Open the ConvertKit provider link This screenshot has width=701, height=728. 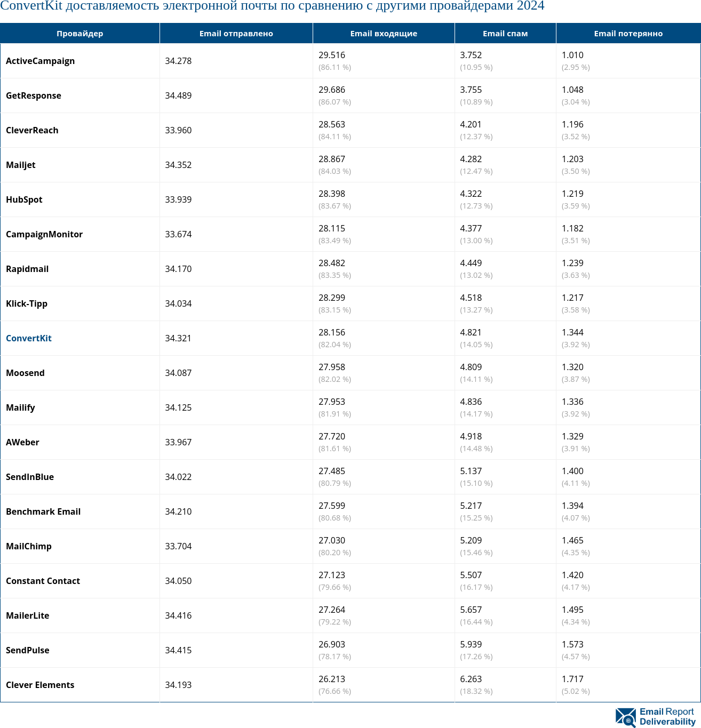pos(29,338)
